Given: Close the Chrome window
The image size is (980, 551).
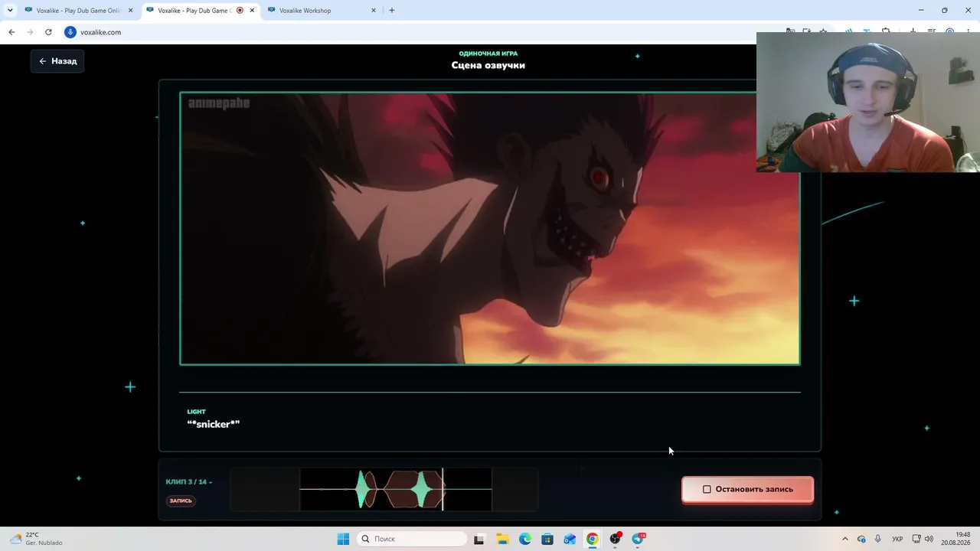Looking at the screenshot, I should [x=967, y=11].
